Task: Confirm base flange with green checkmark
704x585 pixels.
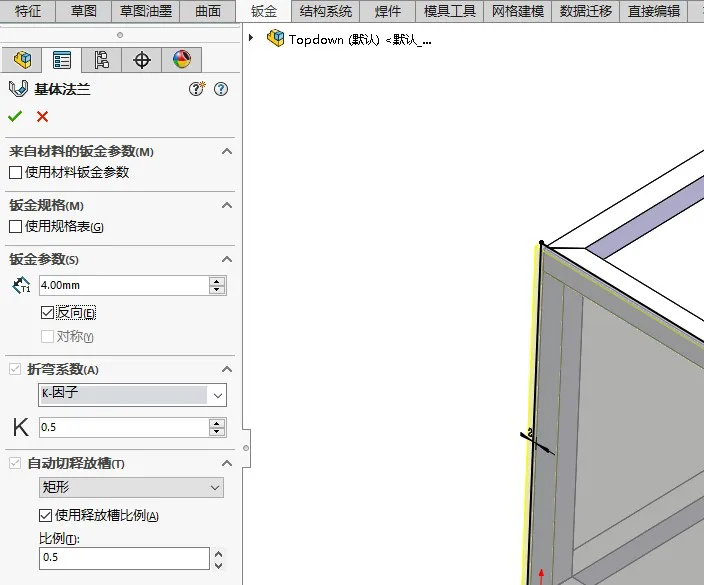Action: point(15,117)
